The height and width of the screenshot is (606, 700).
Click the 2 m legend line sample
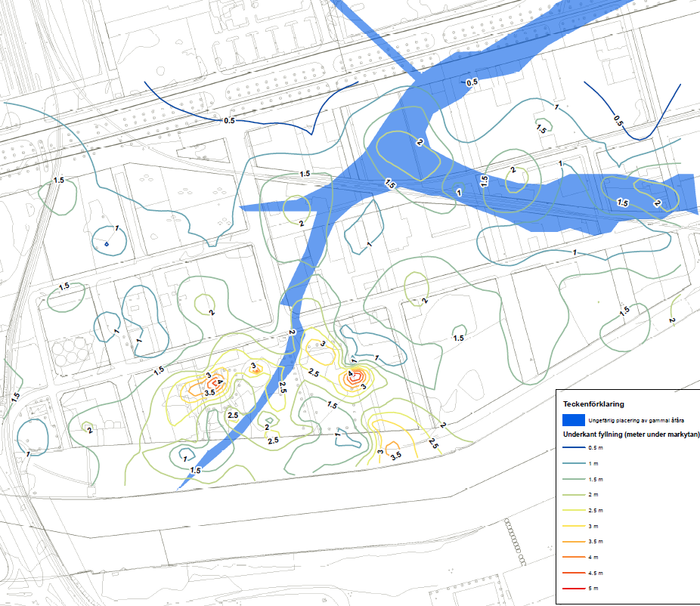574,495
